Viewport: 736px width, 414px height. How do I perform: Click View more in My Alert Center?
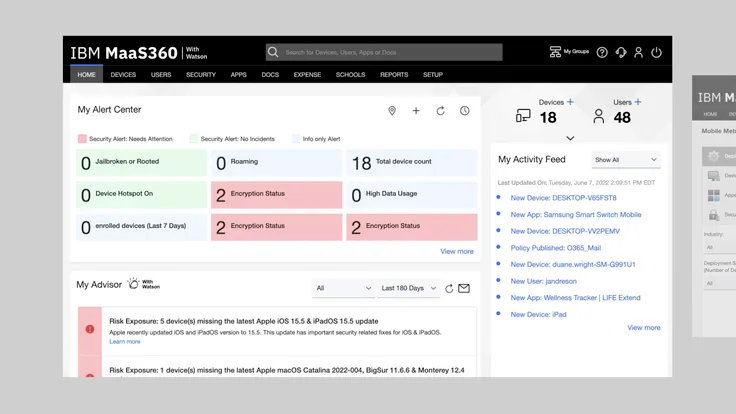click(x=457, y=251)
